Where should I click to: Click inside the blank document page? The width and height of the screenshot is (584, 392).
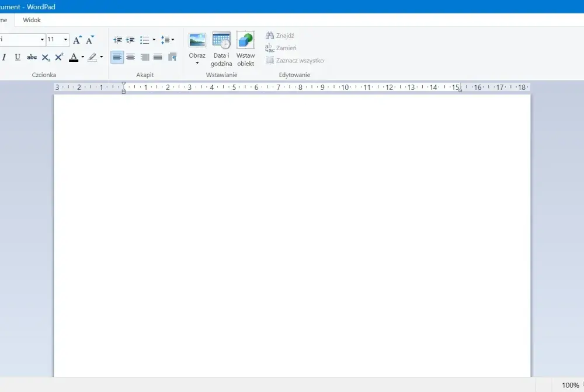(292, 236)
